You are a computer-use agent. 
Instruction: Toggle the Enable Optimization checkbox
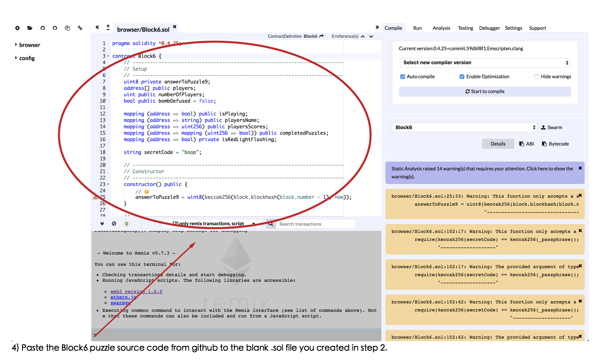pyautogui.click(x=462, y=77)
